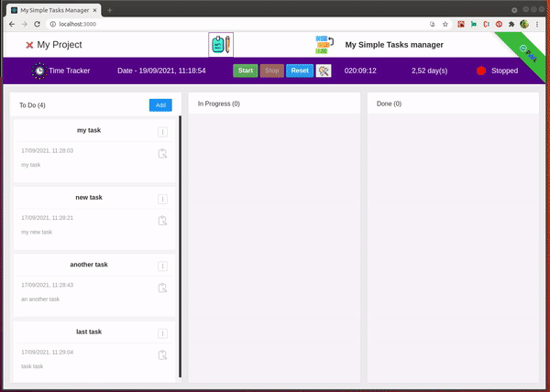
Task: Select the "new task" card title
Action: [89, 198]
